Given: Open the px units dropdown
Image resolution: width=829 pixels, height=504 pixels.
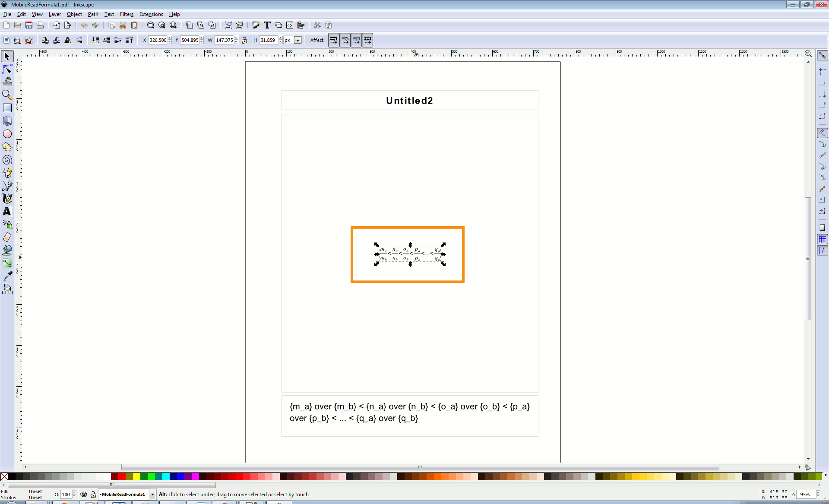Looking at the screenshot, I should point(297,40).
